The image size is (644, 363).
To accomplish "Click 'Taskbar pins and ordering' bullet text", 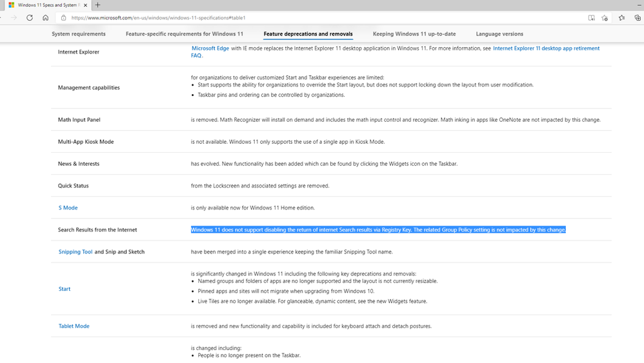I will click(x=271, y=95).
